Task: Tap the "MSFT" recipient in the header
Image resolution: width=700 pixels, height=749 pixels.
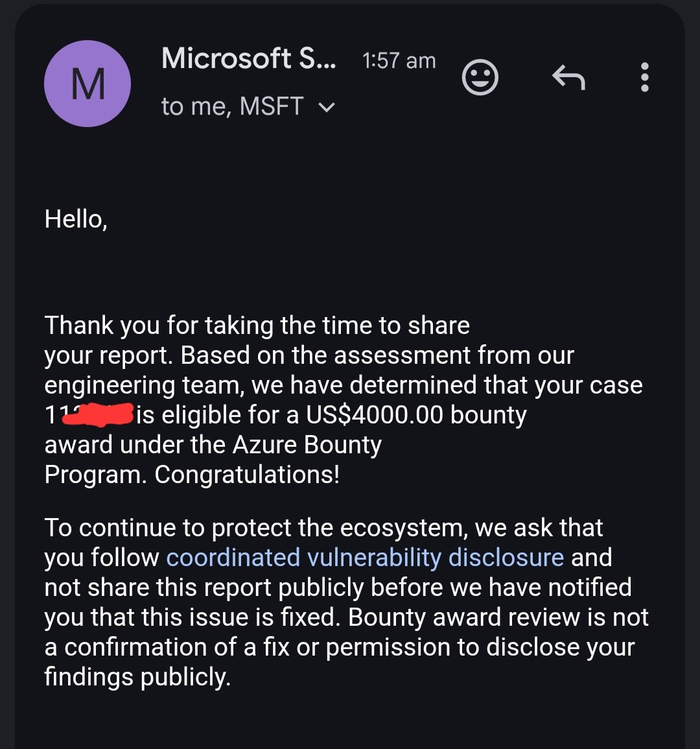Action: click(x=271, y=106)
